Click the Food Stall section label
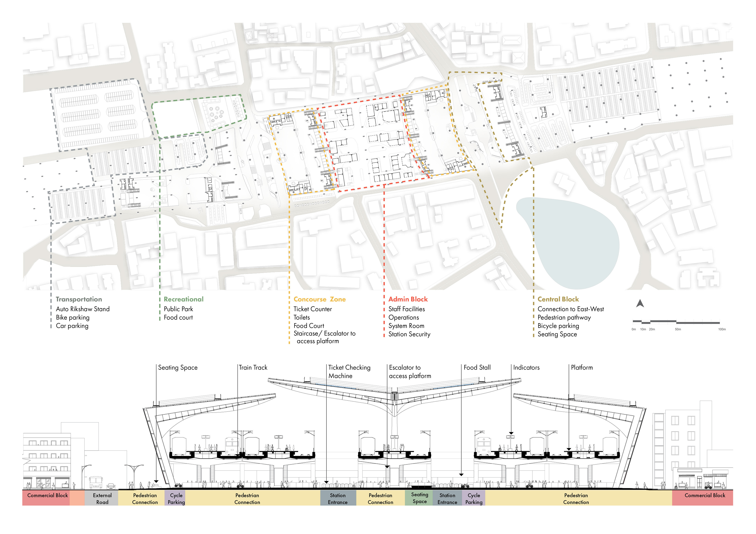The width and height of the screenshot is (756, 534). click(477, 368)
